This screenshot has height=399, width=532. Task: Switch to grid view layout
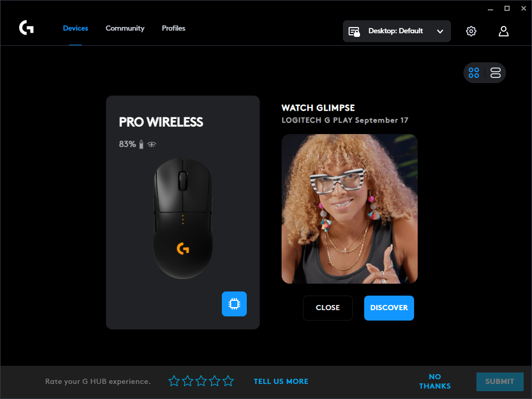coord(474,73)
